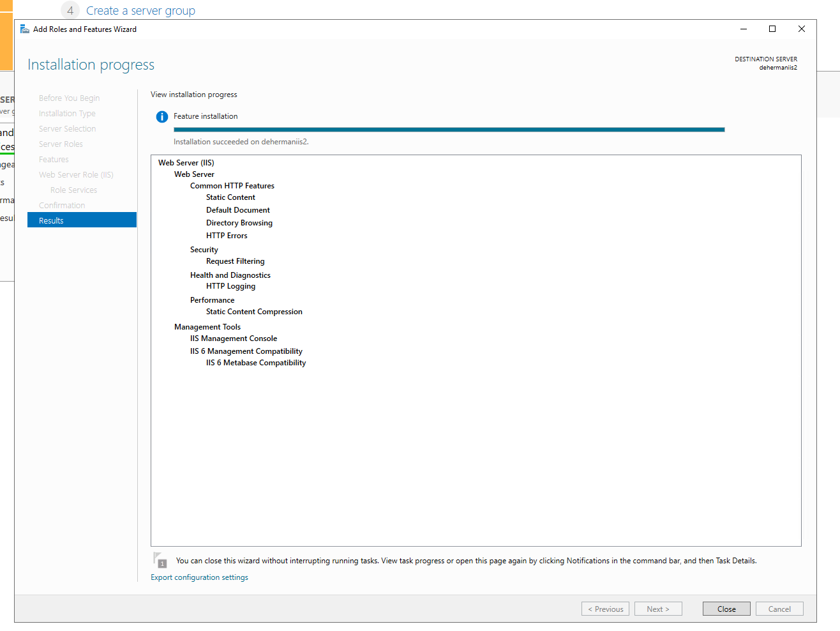The height and width of the screenshot is (631, 840).
Task: Click the Add Roles and Features Wizard title icon
Action: click(25, 29)
